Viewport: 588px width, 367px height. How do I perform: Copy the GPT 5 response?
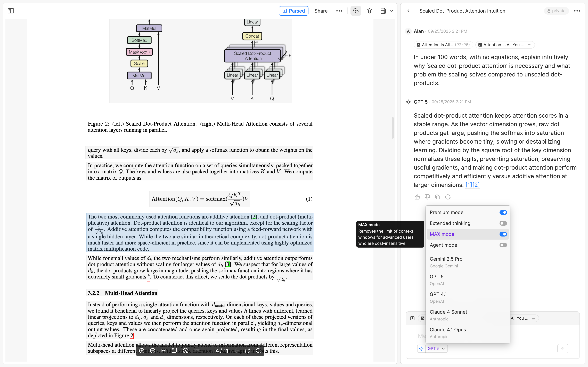pos(437,197)
